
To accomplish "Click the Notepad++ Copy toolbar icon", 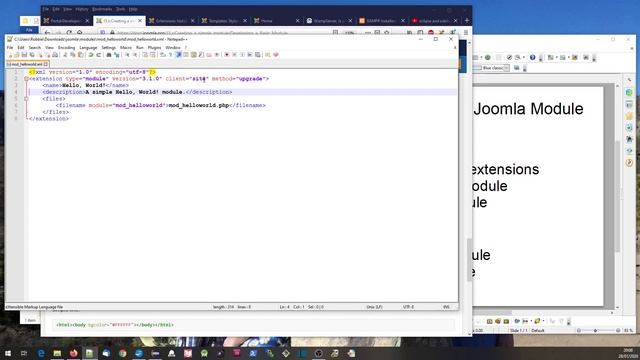I will [73, 55].
